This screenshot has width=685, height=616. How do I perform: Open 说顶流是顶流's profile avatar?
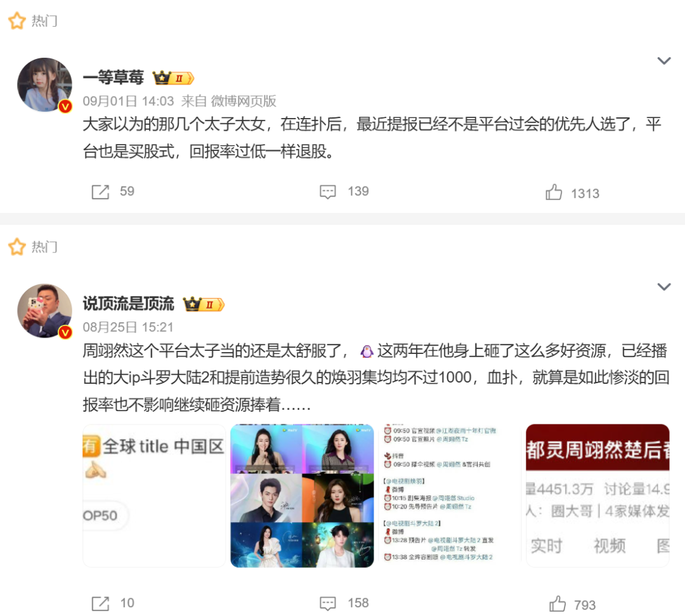pos(44,311)
